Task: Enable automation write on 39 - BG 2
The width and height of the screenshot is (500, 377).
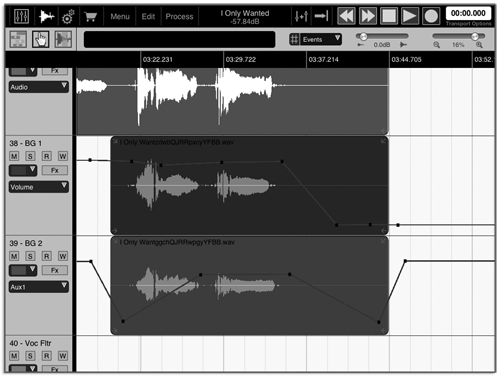Action: pos(63,256)
